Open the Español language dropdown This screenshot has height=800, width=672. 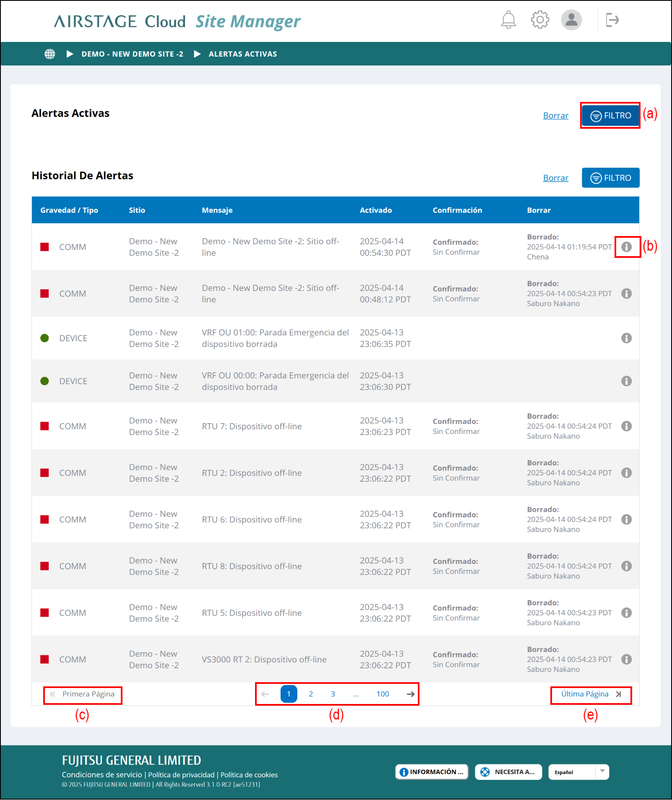[x=578, y=772]
